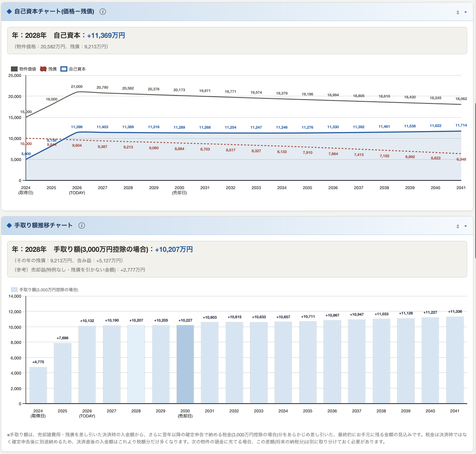
Task: Toggle the 自己資本 legend series
Action: click(x=73, y=69)
